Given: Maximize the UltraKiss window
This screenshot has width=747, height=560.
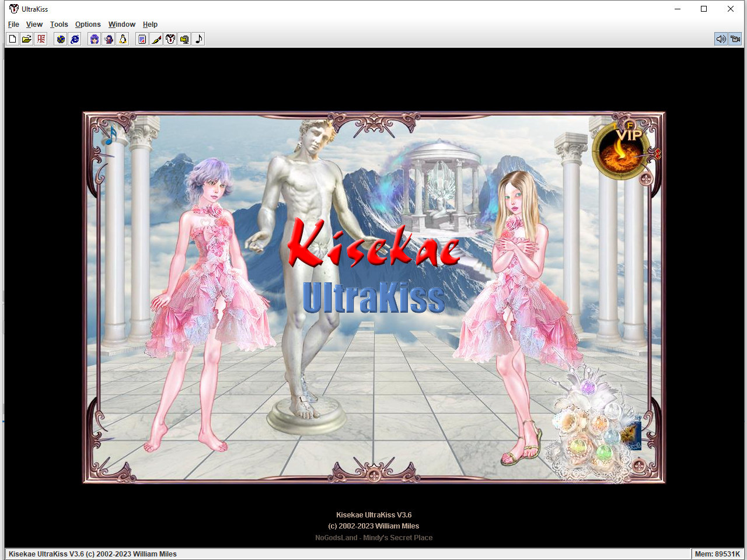Looking at the screenshot, I should 704,9.
